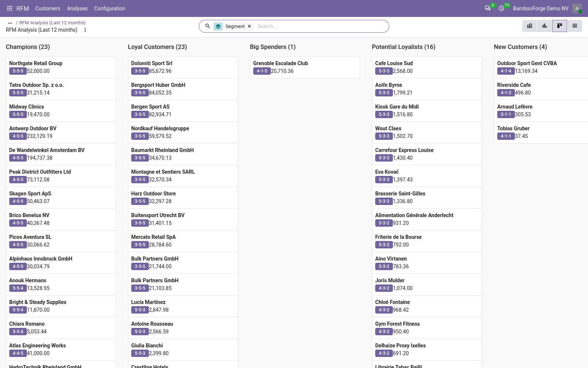Viewport: 588px width, 368px height.
Task: Open the activities clock icon
Action: point(501,8)
